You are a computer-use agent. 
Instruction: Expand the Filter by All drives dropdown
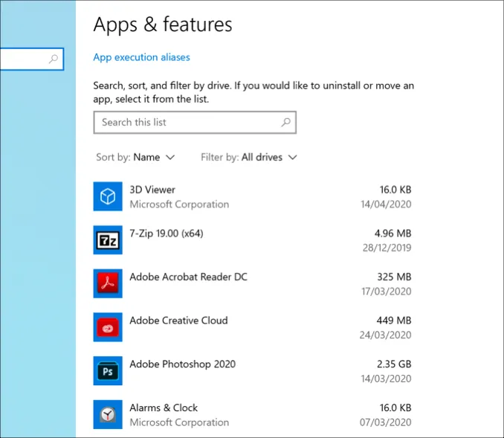(249, 158)
